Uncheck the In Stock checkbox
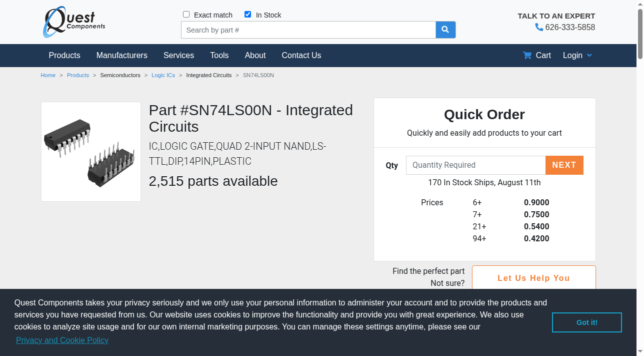Viewport: 644px width, 356px height. 247,15
